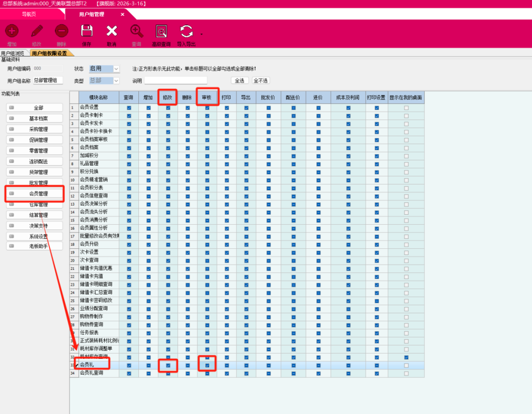The width and height of the screenshot is (532, 414).
Task: Switch to the 导航页 tab
Action: (29, 14)
